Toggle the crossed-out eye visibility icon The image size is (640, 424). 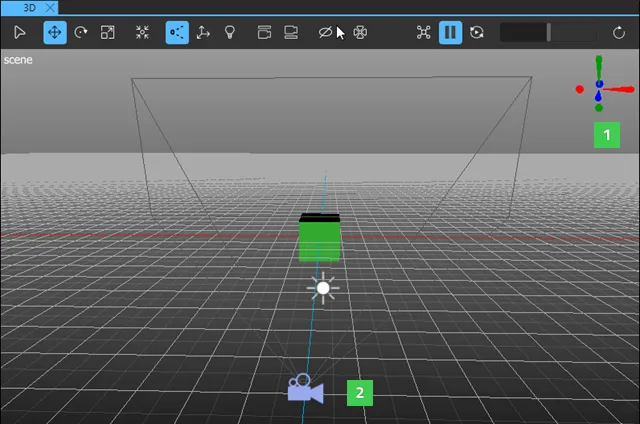pos(325,32)
